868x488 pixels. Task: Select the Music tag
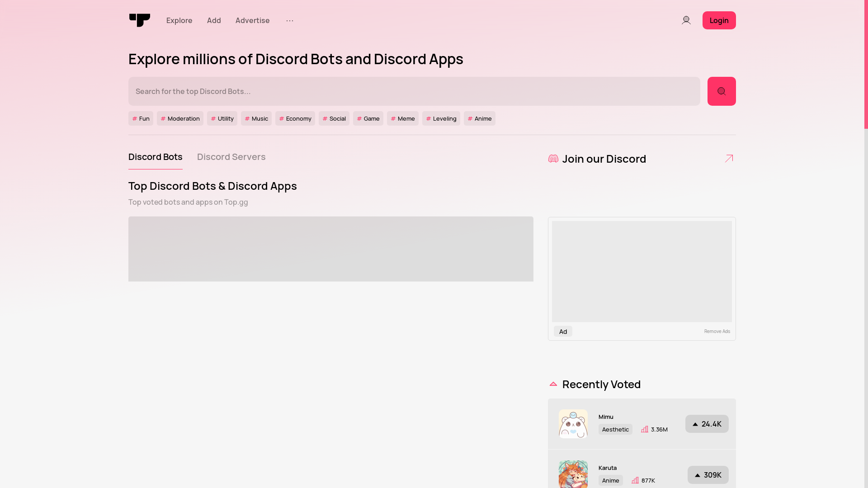[256, 118]
